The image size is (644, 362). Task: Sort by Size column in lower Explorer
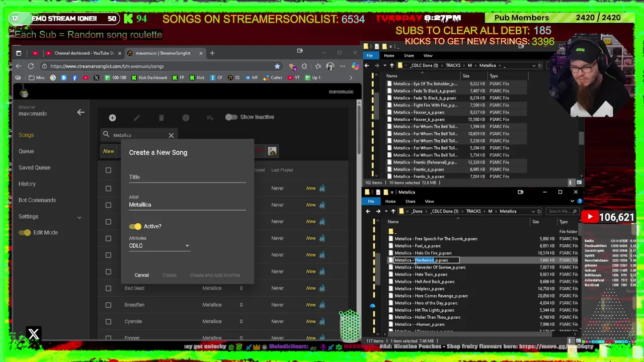[x=535, y=222]
